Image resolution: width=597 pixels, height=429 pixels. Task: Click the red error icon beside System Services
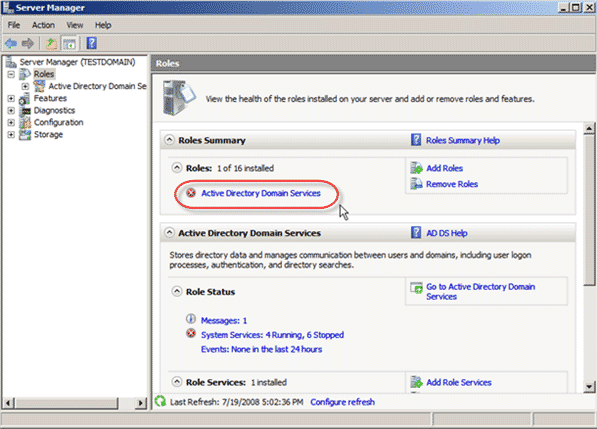tap(191, 334)
